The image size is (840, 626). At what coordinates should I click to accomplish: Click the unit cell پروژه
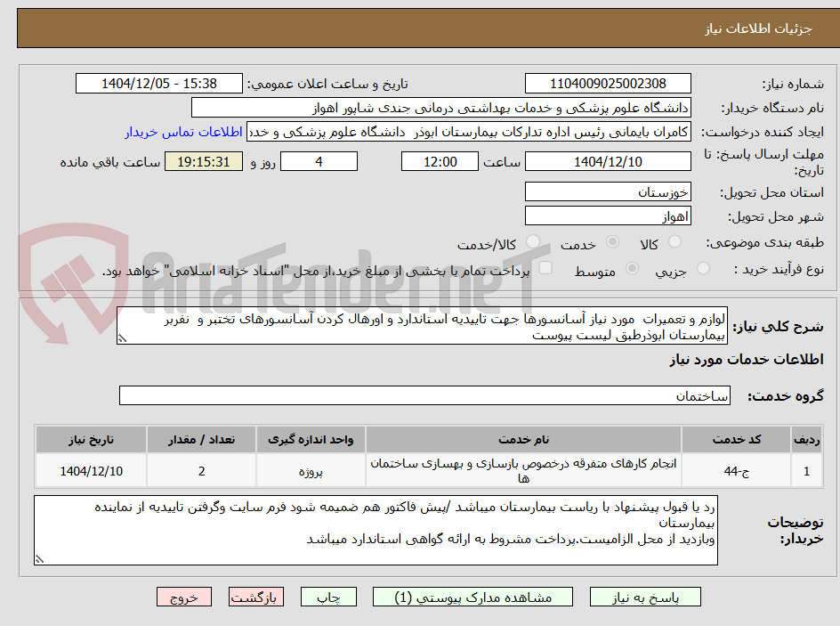[x=311, y=471]
